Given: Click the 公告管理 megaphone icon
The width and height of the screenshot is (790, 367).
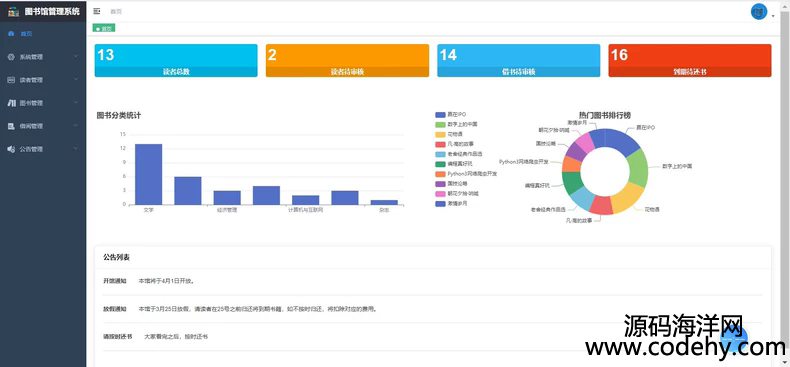Looking at the screenshot, I should point(11,149).
